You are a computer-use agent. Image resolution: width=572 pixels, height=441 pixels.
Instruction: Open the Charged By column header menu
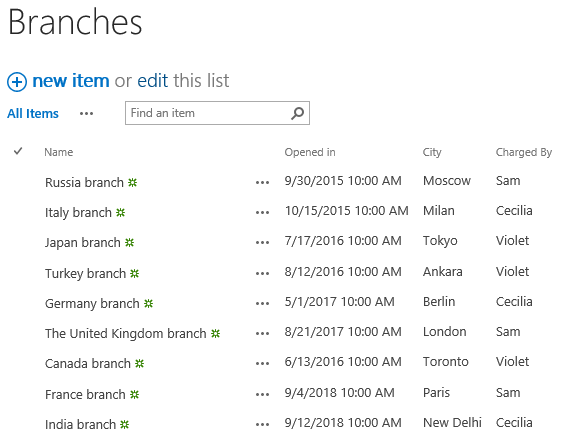coord(523,152)
